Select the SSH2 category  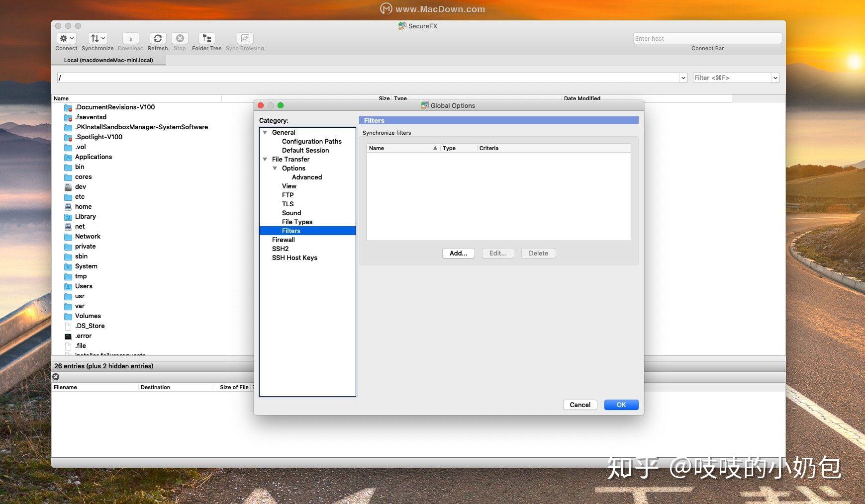point(281,249)
